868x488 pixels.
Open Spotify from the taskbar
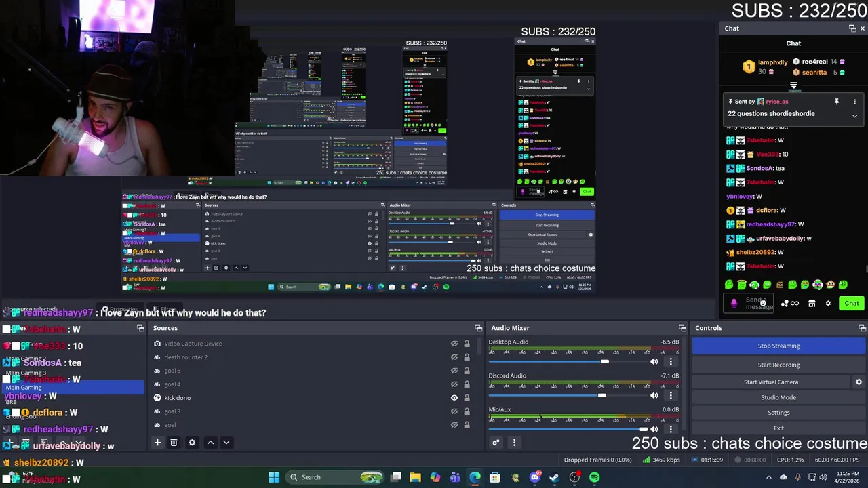(x=594, y=477)
